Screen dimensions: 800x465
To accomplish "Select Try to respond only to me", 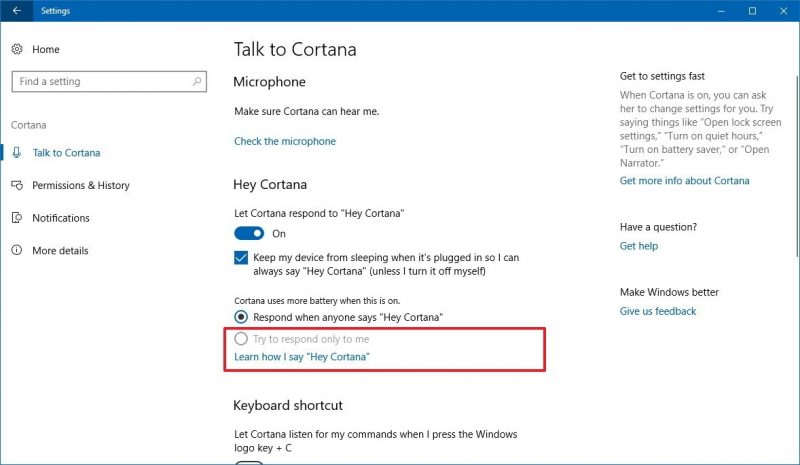I will 241,339.
